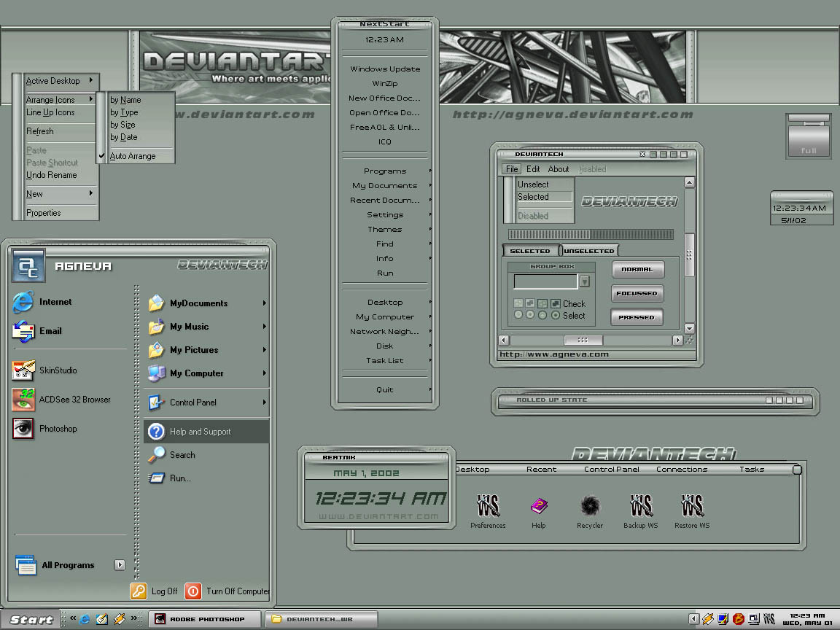
Task: Open the Restore WS icon
Action: tap(692, 505)
